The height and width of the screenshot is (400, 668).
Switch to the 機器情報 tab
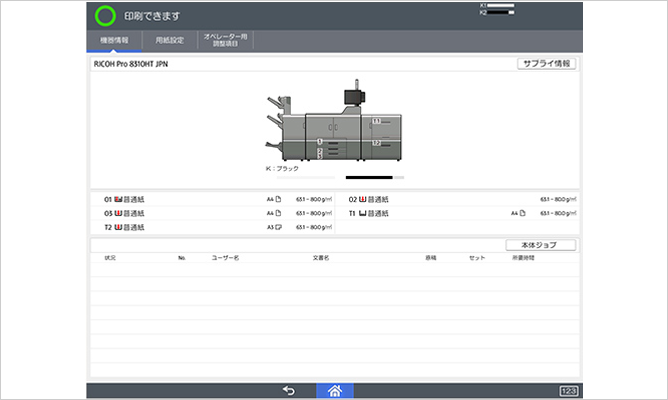pyautogui.click(x=113, y=40)
